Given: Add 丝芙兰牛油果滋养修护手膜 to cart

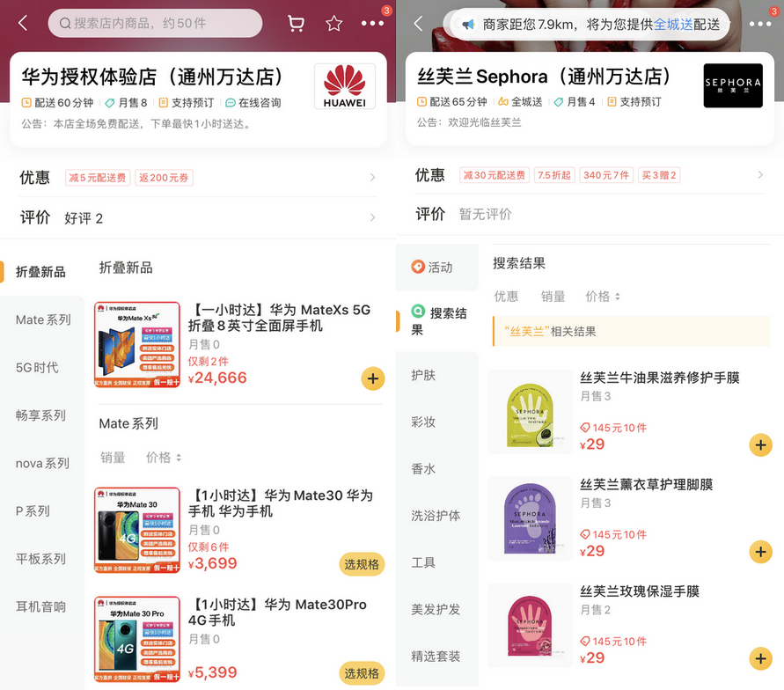Looking at the screenshot, I should (760, 445).
